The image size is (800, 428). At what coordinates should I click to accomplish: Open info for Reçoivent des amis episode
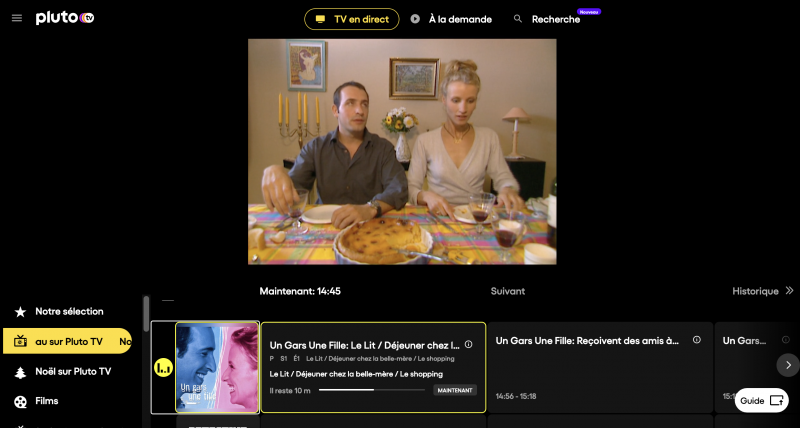coord(696,340)
